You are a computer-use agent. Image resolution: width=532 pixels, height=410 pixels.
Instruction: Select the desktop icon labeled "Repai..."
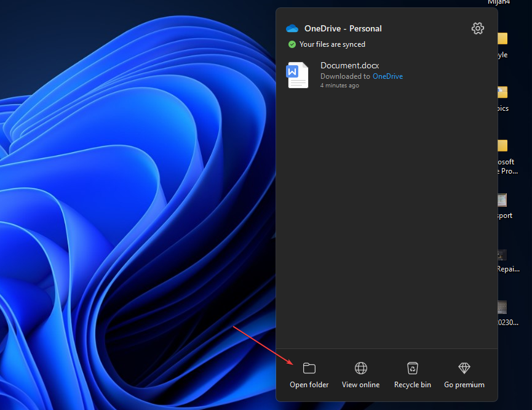tap(502, 255)
